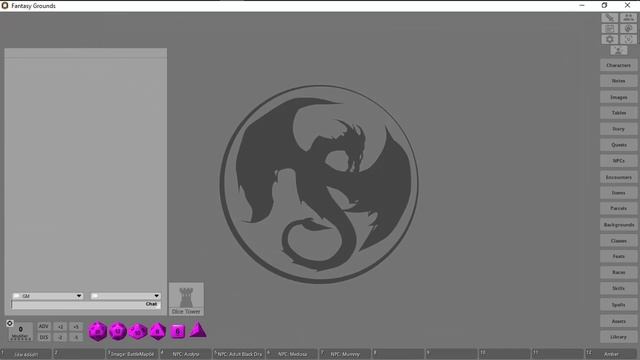Open the Images sidebar button
Viewport: 640px width, 360px height.
[x=618, y=97]
